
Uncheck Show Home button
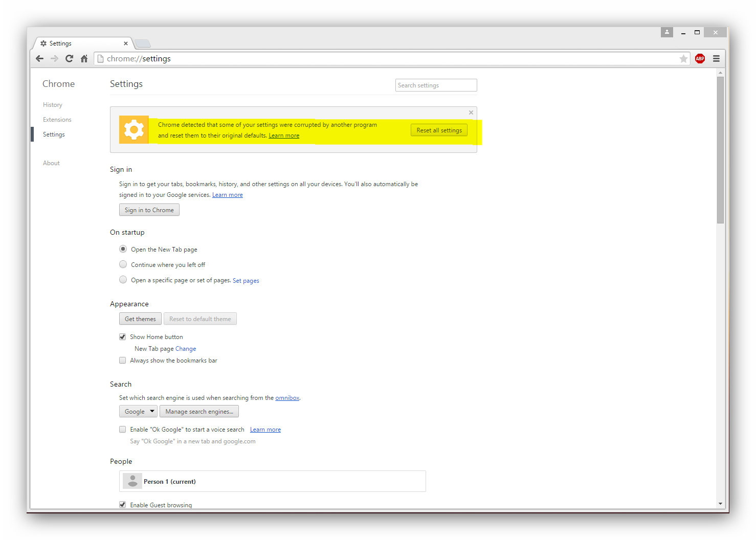point(122,336)
